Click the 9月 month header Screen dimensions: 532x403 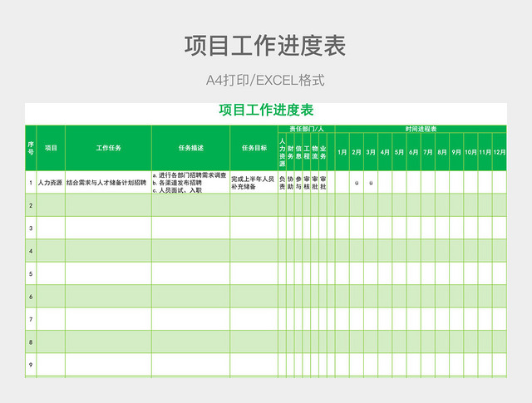456,152
